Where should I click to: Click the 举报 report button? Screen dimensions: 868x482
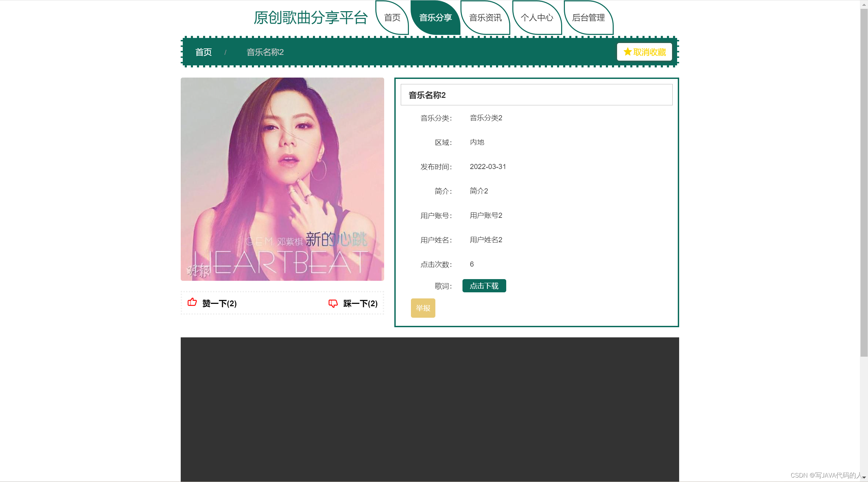pos(422,308)
